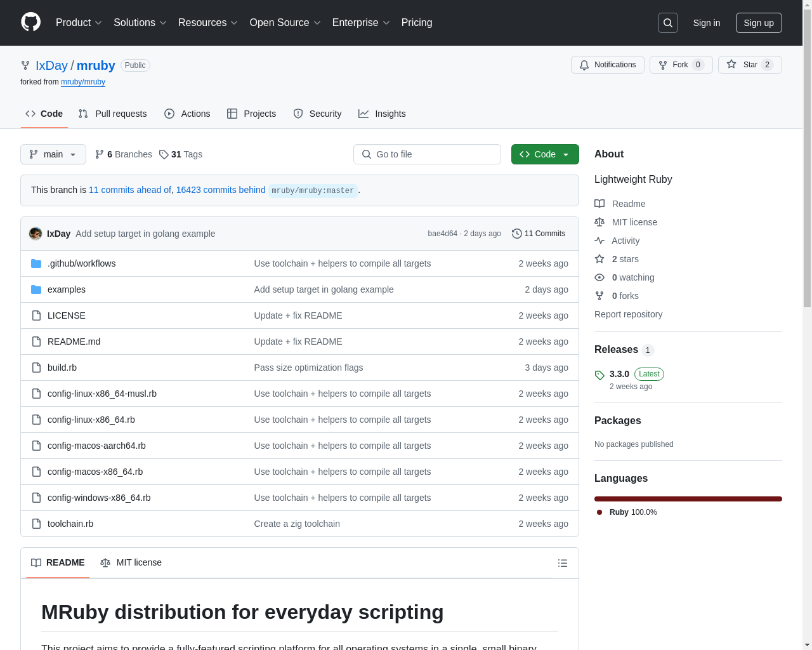Open the 16423 commits behind link
This screenshot has height=650, width=812.
pyautogui.click(x=221, y=190)
